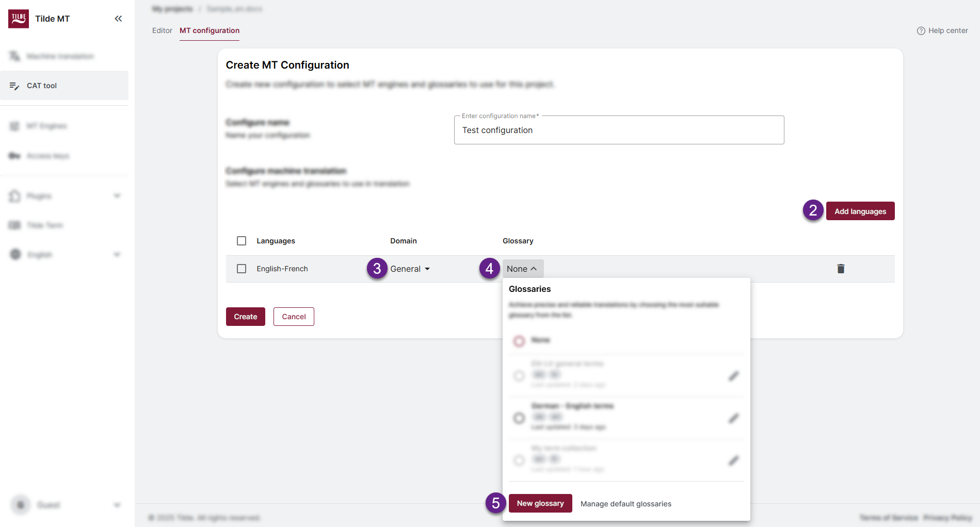Edit the German - English terms glossary
The height and width of the screenshot is (527, 980).
pos(733,418)
